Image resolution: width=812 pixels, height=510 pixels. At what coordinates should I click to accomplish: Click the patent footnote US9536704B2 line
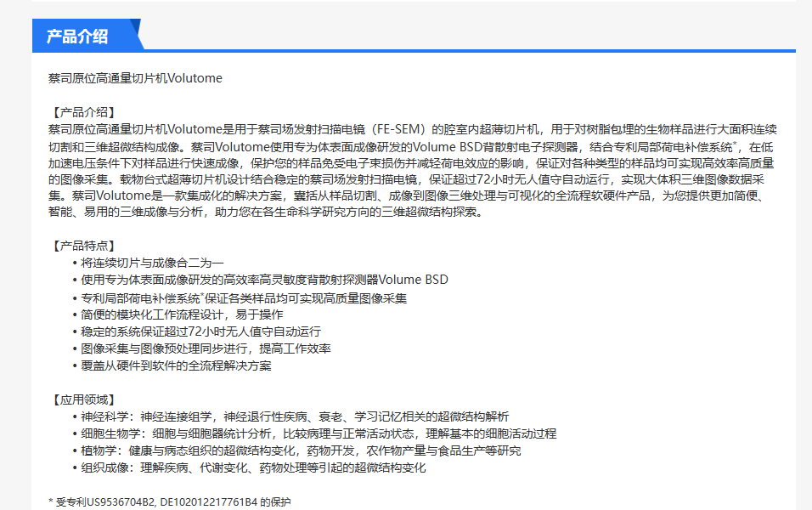[169, 501]
